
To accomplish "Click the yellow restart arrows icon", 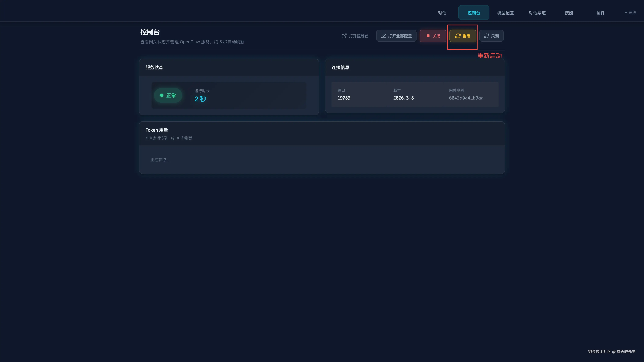I will pos(458,36).
